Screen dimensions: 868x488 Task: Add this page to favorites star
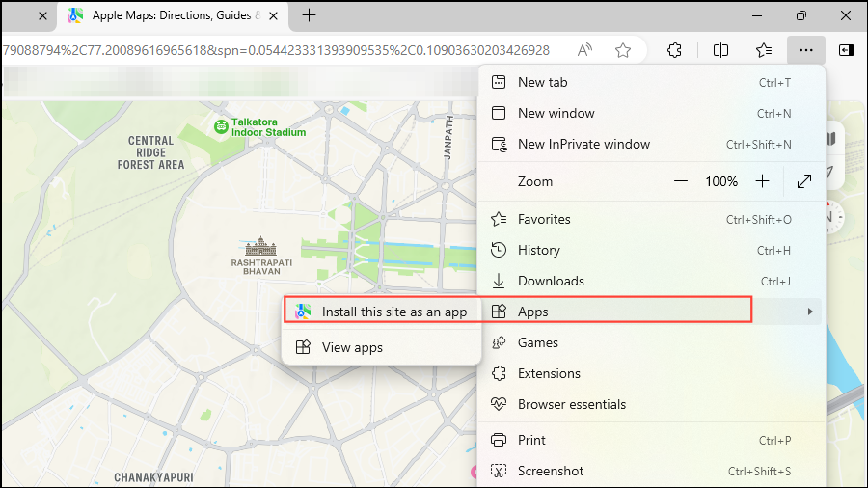click(623, 50)
